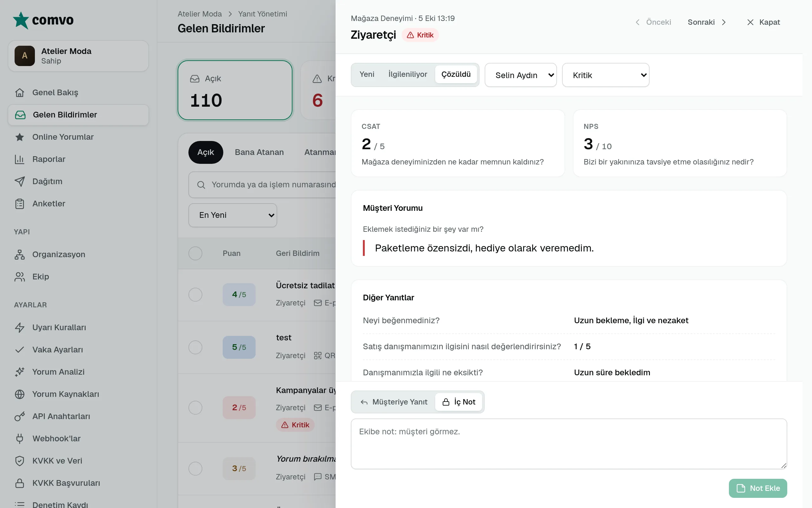The height and width of the screenshot is (508, 812).
Task: Mark the feedback as Çözüldü
Action: pyautogui.click(x=456, y=74)
